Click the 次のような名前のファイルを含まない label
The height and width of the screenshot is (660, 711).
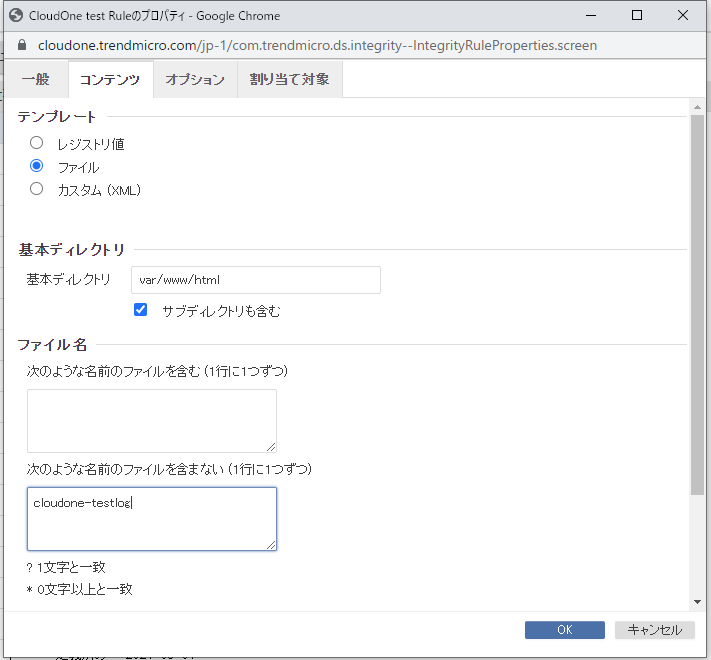pos(169,469)
